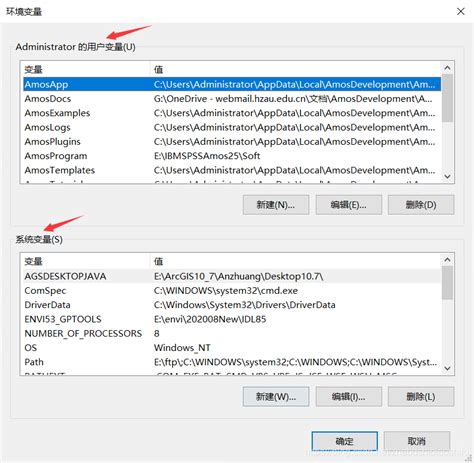Select the Path system variable
474x463 pixels.
tap(232, 362)
